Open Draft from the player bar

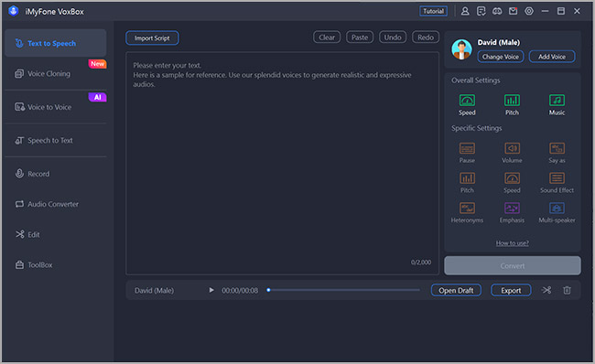click(456, 290)
